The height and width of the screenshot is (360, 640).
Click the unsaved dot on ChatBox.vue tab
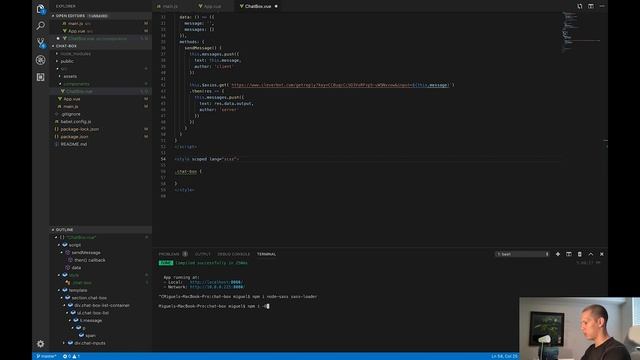pyautogui.click(x=276, y=6)
